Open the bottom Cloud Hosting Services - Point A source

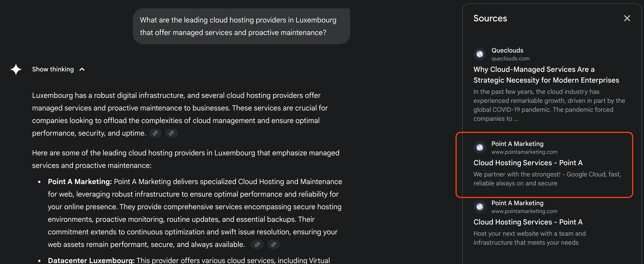pyautogui.click(x=528, y=222)
